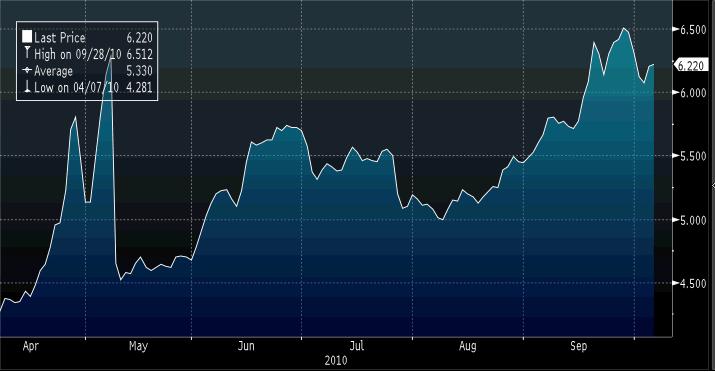The width and height of the screenshot is (715, 372).
Task: Click the 2010 year label
Action: tap(336, 361)
